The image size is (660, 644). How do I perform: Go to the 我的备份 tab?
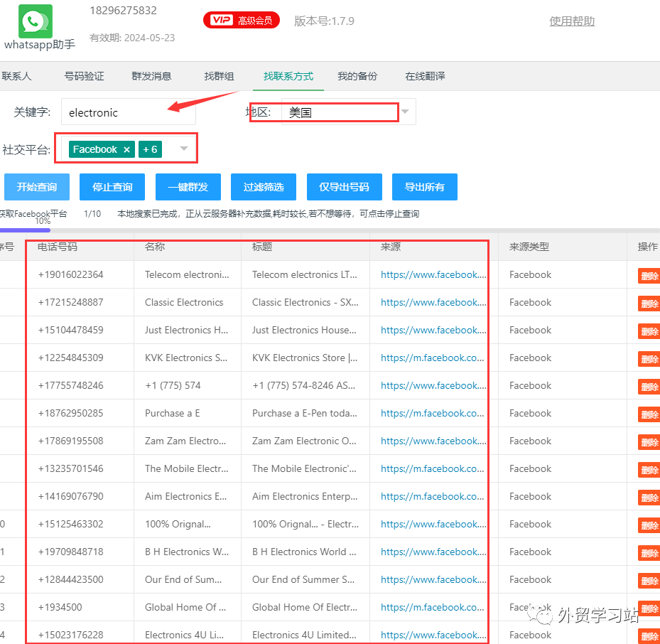(x=357, y=76)
